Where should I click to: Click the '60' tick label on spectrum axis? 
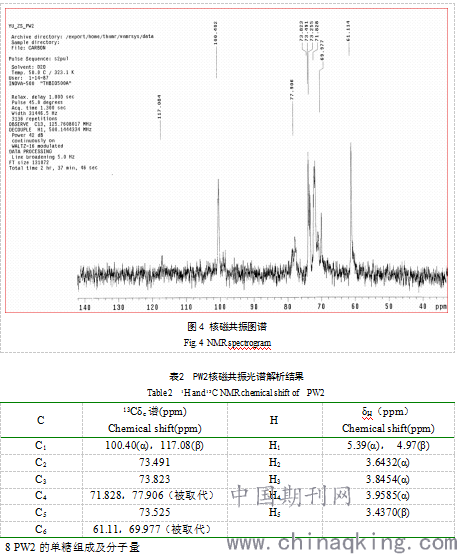tap(355, 306)
